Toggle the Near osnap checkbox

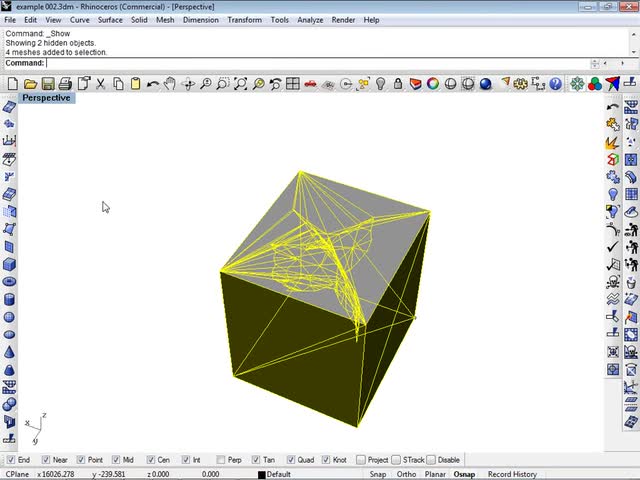(x=46, y=460)
